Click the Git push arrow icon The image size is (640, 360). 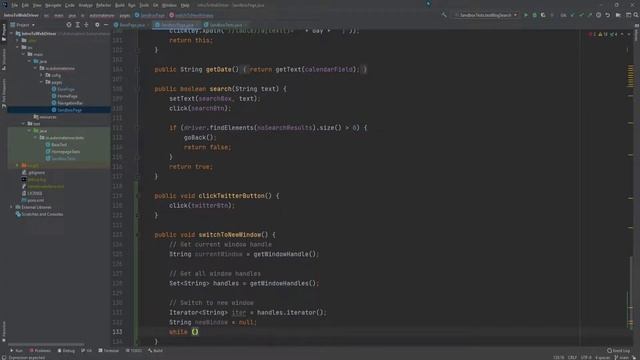[589, 15]
